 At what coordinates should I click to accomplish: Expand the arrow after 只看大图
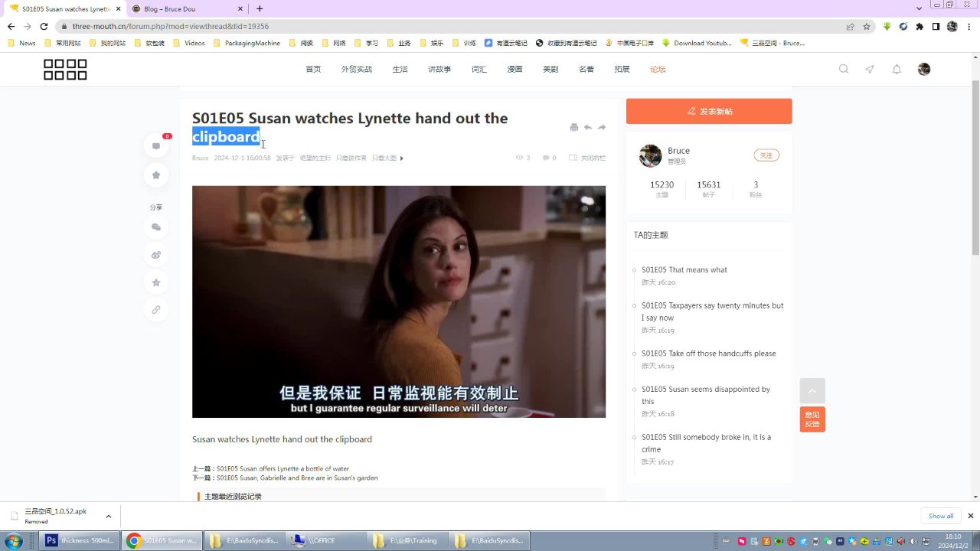[402, 158]
